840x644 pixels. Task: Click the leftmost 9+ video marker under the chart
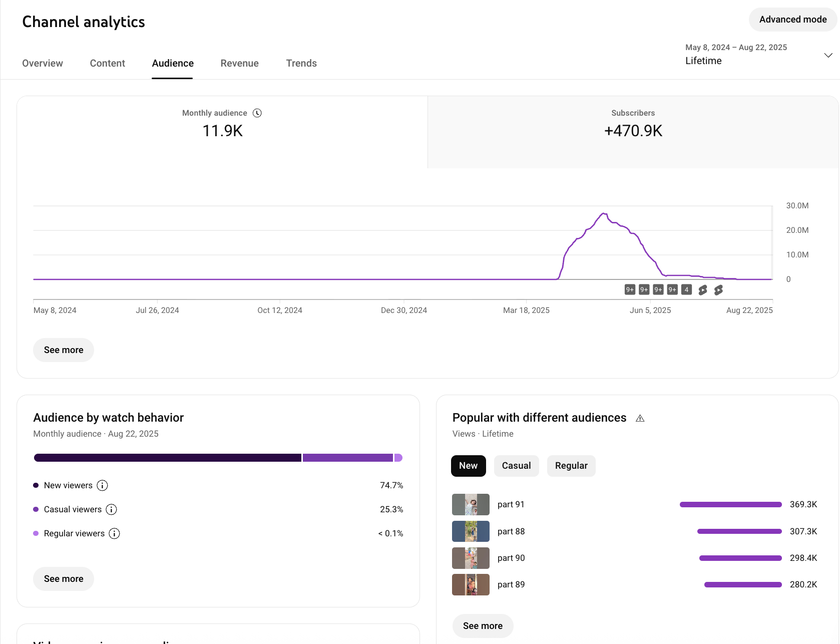[x=630, y=289]
